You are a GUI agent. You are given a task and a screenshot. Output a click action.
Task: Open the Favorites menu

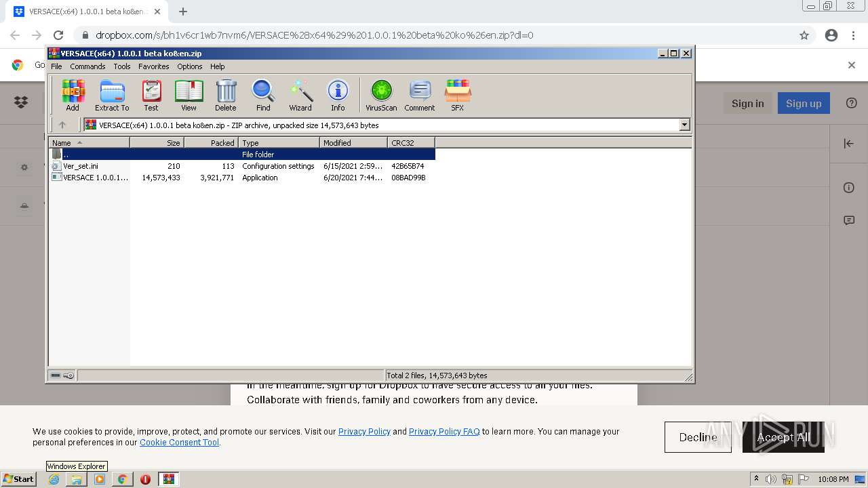[154, 66]
